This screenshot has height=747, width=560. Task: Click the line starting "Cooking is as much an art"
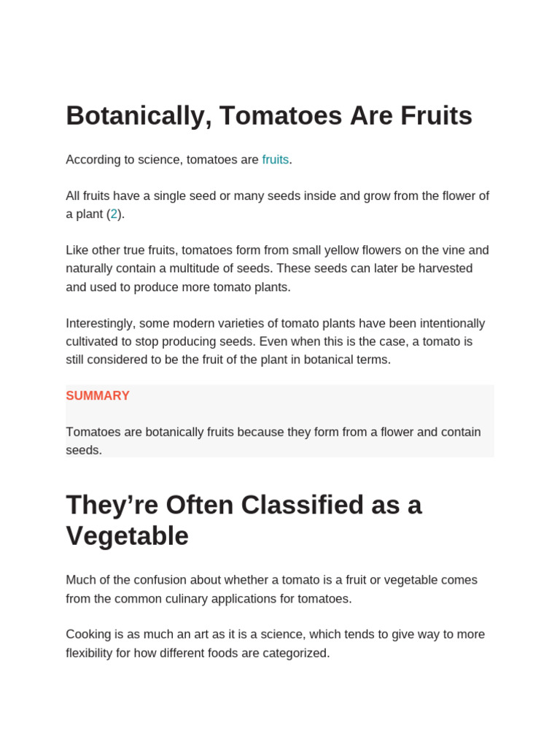pyautogui.click(x=275, y=635)
